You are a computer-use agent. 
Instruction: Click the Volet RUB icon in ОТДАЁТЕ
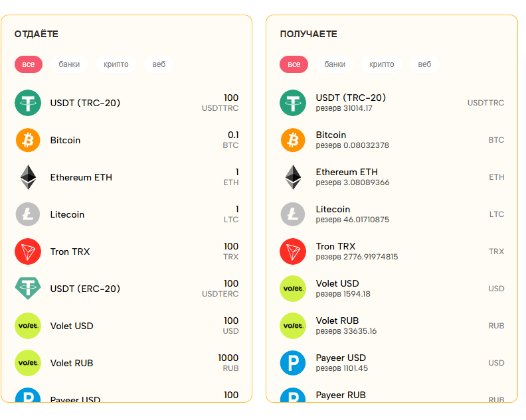pos(28,363)
